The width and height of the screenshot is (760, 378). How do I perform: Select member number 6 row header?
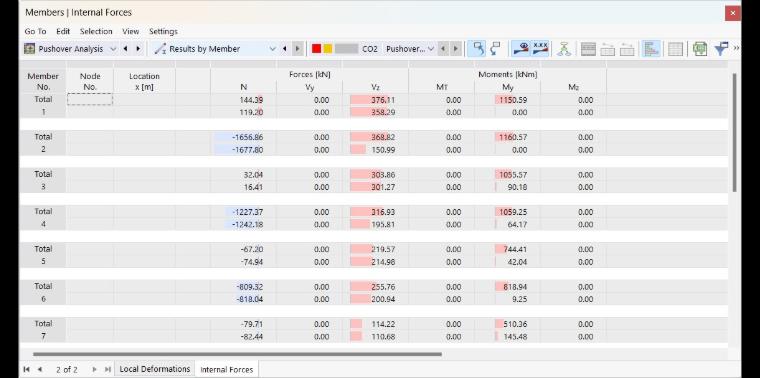43,299
